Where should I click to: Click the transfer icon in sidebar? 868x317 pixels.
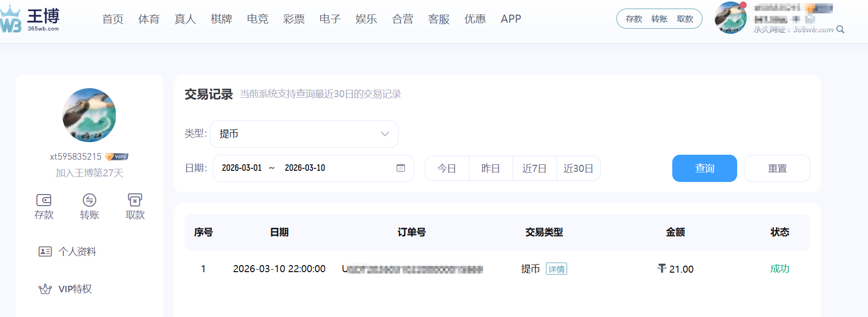[89, 200]
